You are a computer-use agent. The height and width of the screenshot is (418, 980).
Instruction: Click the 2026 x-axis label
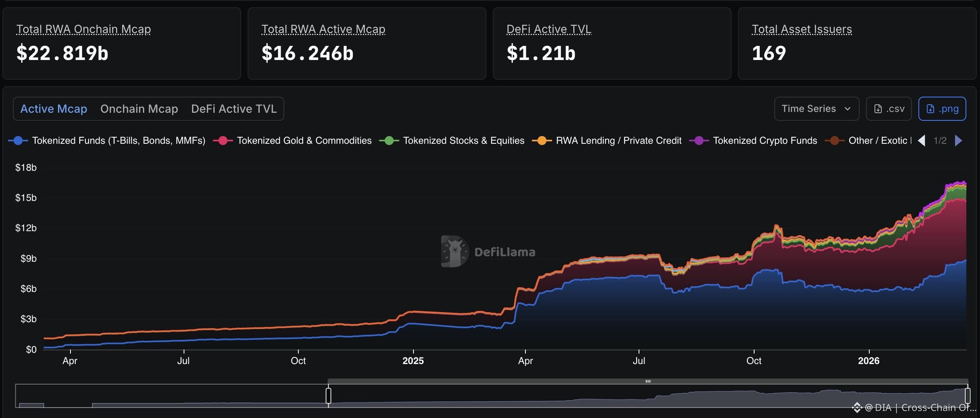[x=869, y=361]
